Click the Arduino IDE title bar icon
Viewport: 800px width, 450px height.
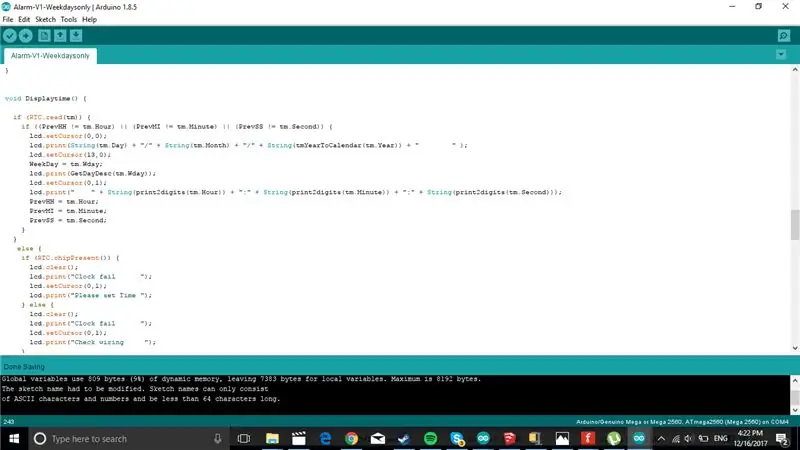pos(6,7)
